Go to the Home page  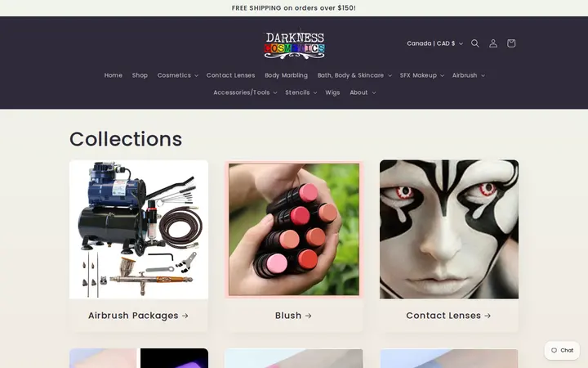(x=114, y=75)
